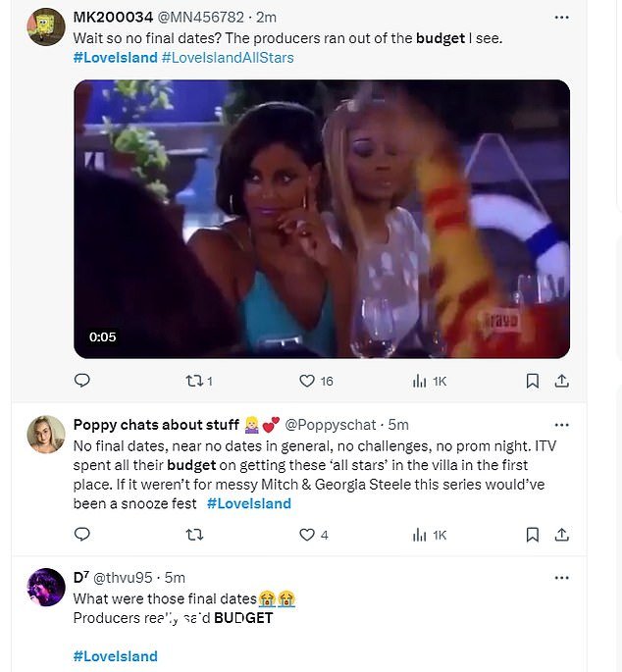Share Poppy's tweet
This screenshot has height=672, width=622.
pos(561,535)
